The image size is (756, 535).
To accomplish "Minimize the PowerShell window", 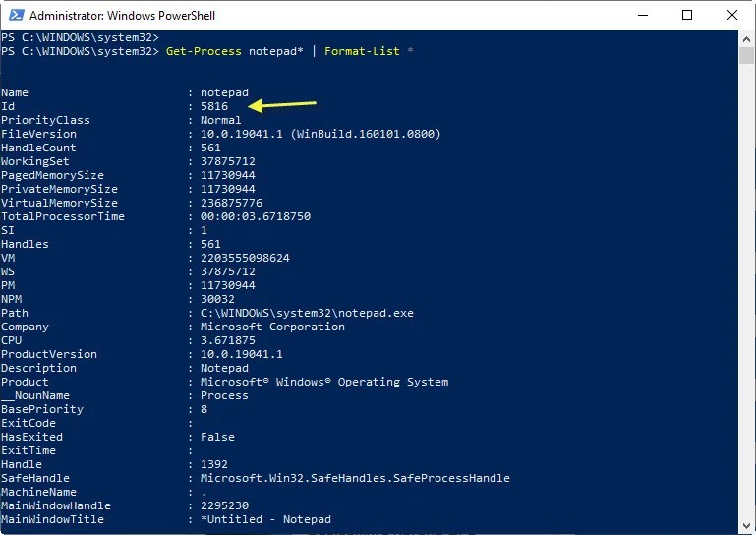I will [642, 15].
